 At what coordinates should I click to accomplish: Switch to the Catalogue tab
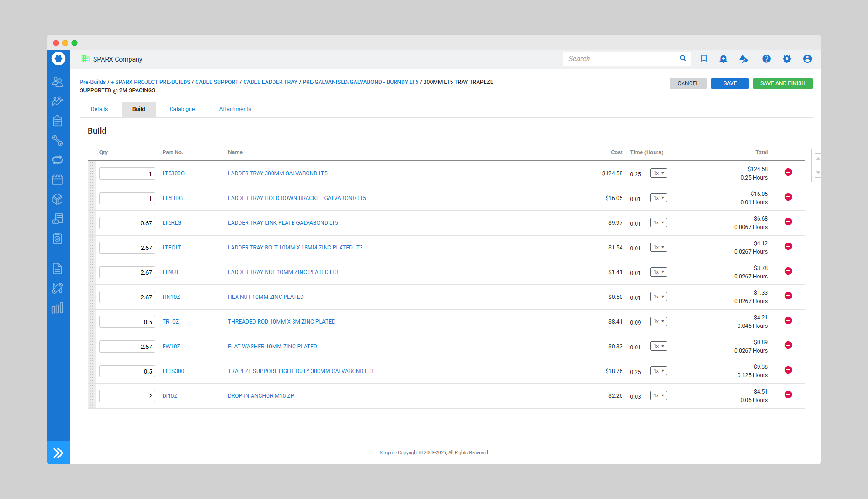[182, 109]
